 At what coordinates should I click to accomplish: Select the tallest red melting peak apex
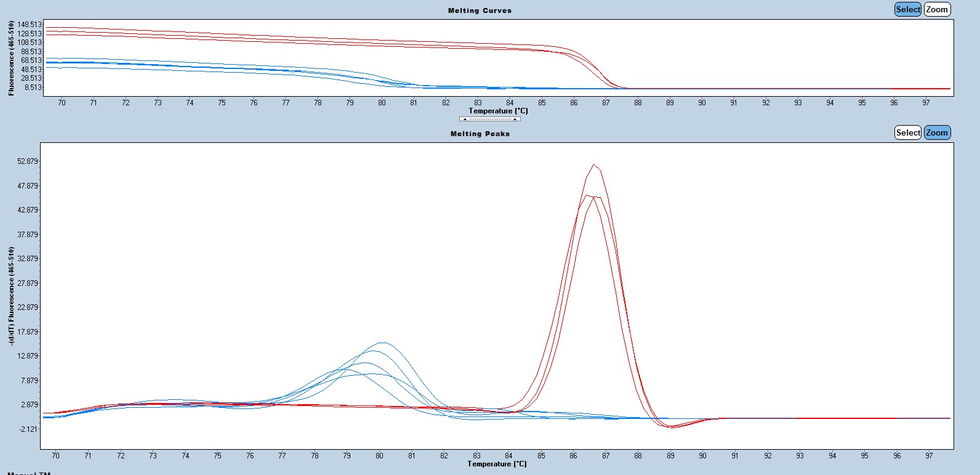[593, 165]
